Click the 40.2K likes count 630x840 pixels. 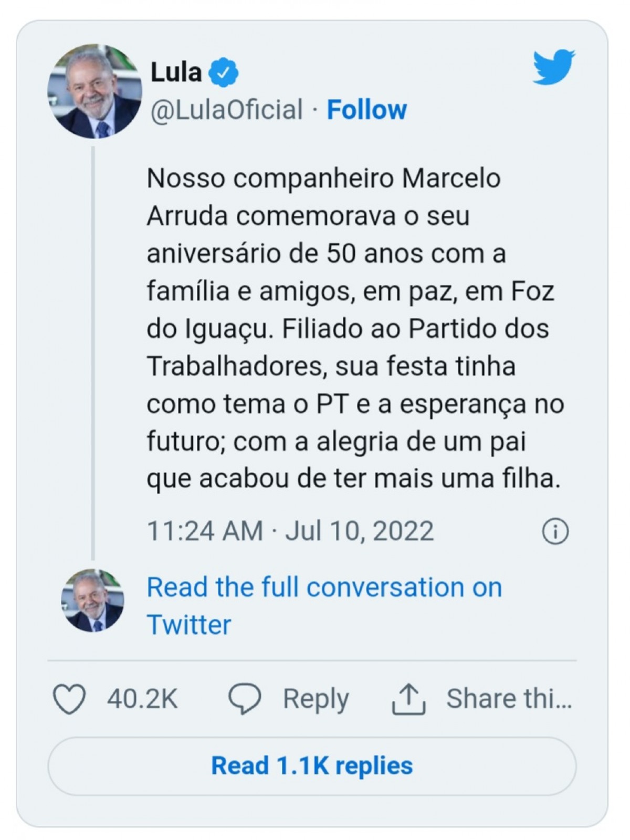point(143,699)
